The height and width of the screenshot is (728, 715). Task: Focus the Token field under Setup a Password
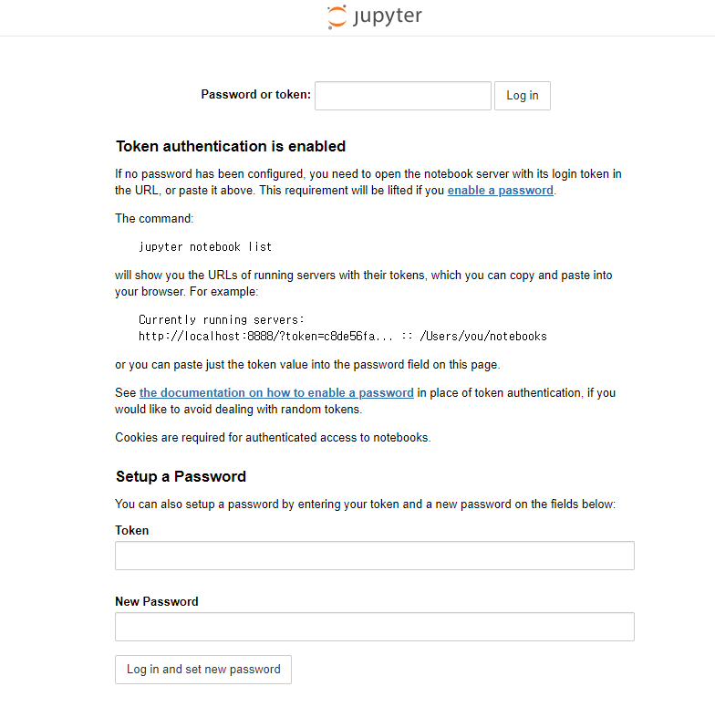375,556
